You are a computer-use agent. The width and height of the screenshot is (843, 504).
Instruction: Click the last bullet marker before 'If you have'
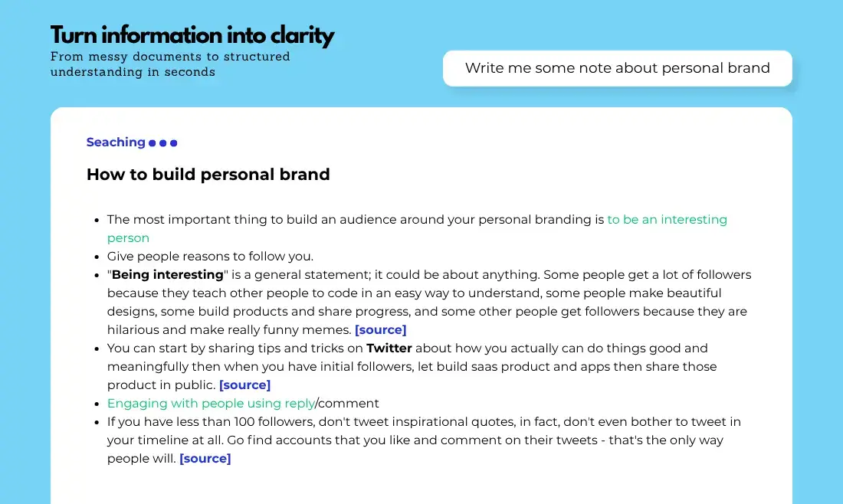click(x=97, y=422)
